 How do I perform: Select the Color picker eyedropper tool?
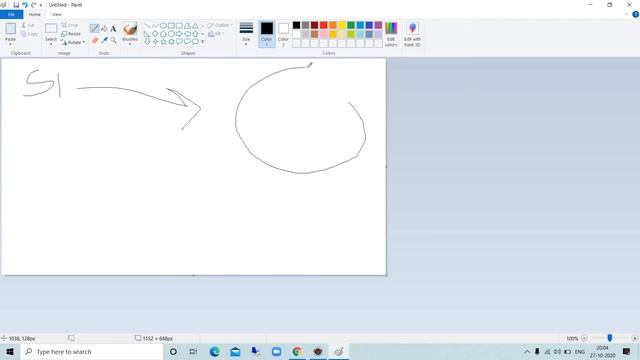click(104, 40)
